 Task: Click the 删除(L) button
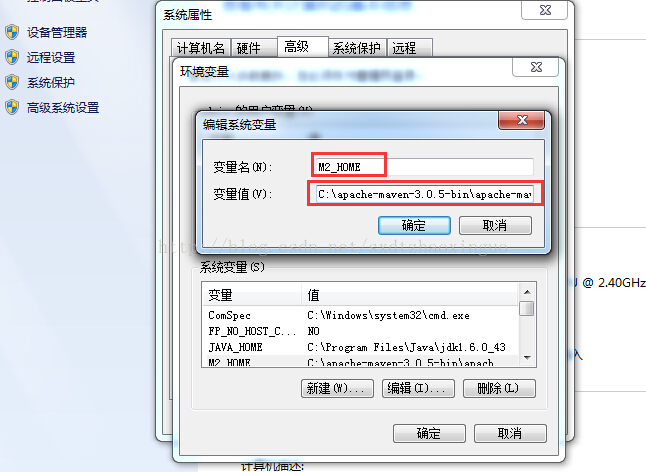(499, 388)
